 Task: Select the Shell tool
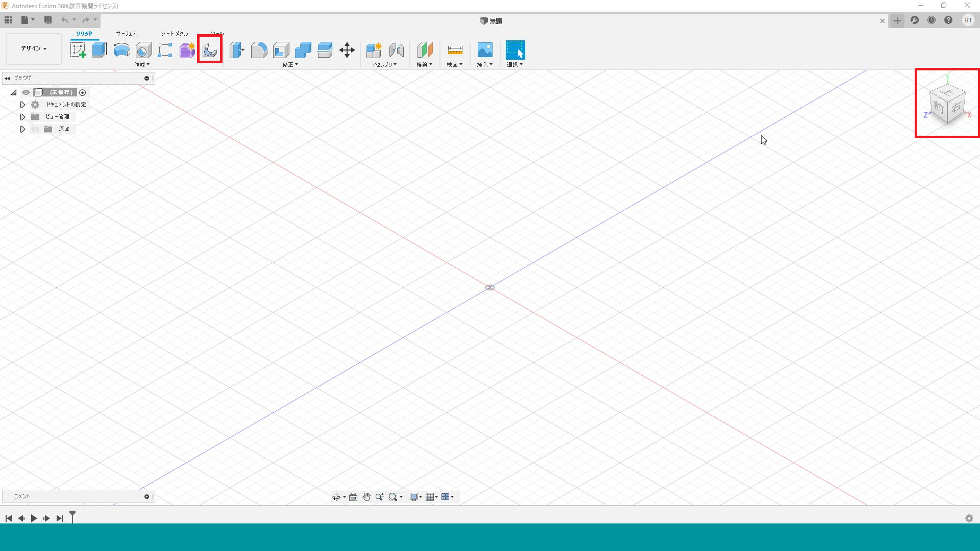281,50
